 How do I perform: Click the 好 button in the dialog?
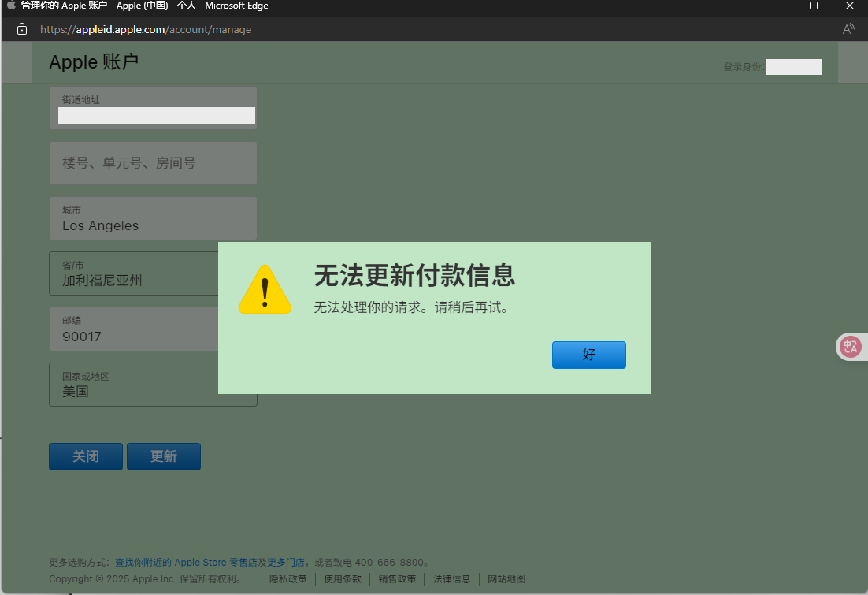(x=588, y=355)
